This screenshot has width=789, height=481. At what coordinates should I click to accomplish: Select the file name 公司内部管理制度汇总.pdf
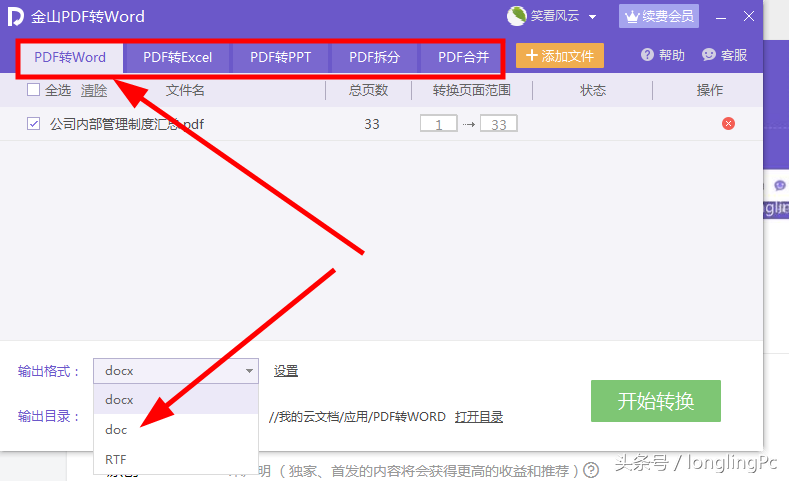coord(127,124)
